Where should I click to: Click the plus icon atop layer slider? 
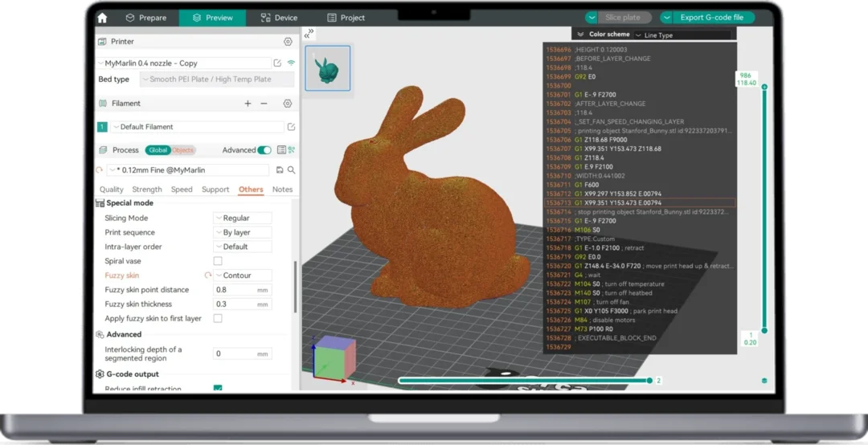(764, 87)
